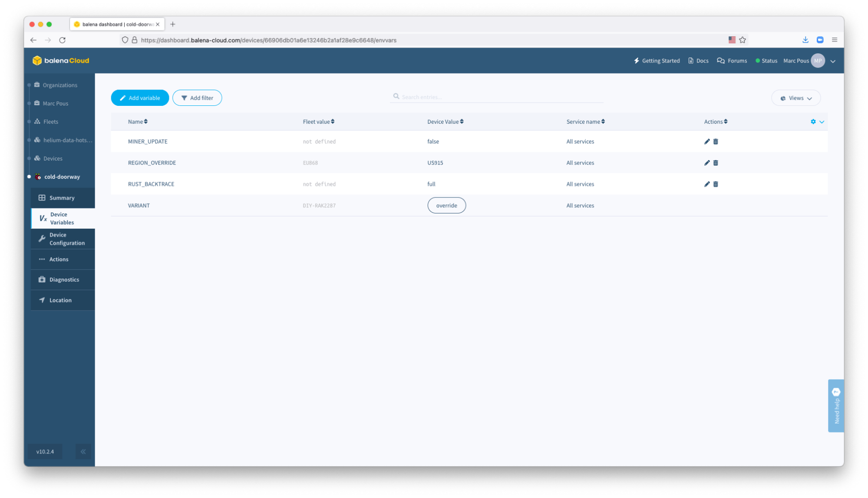This screenshot has width=868, height=498.
Task: Open the Actions panel in sidebar
Action: click(58, 259)
